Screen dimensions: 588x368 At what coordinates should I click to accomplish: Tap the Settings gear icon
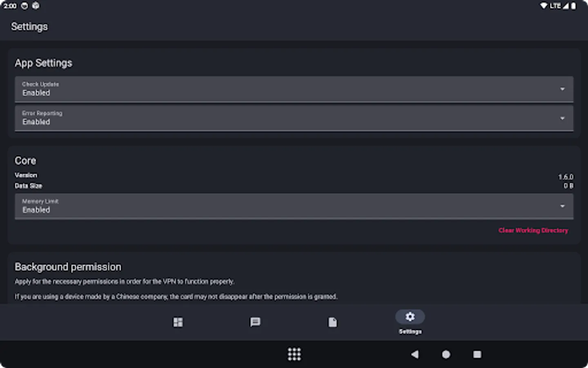pyautogui.click(x=410, y=316)
